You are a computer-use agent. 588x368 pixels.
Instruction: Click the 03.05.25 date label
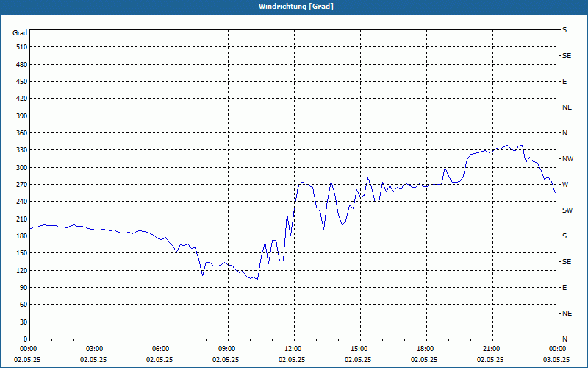tap(556, 359)
